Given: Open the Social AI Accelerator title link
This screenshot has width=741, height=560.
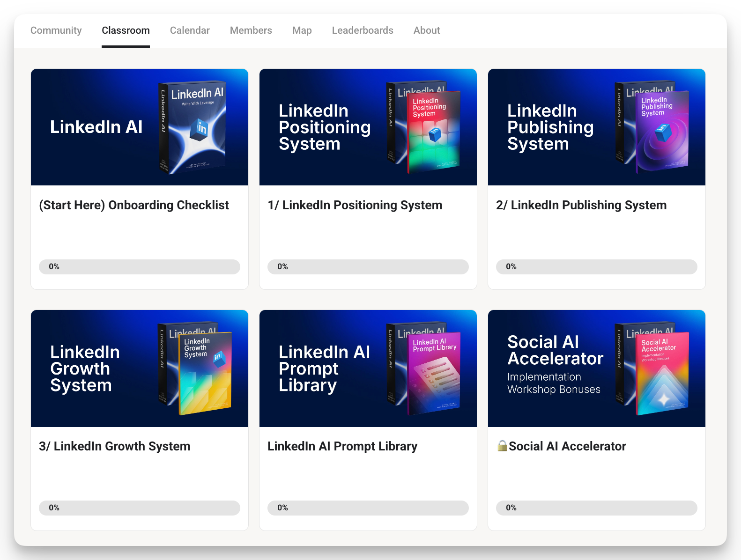Looking at the screenshot, I should 567,446.
